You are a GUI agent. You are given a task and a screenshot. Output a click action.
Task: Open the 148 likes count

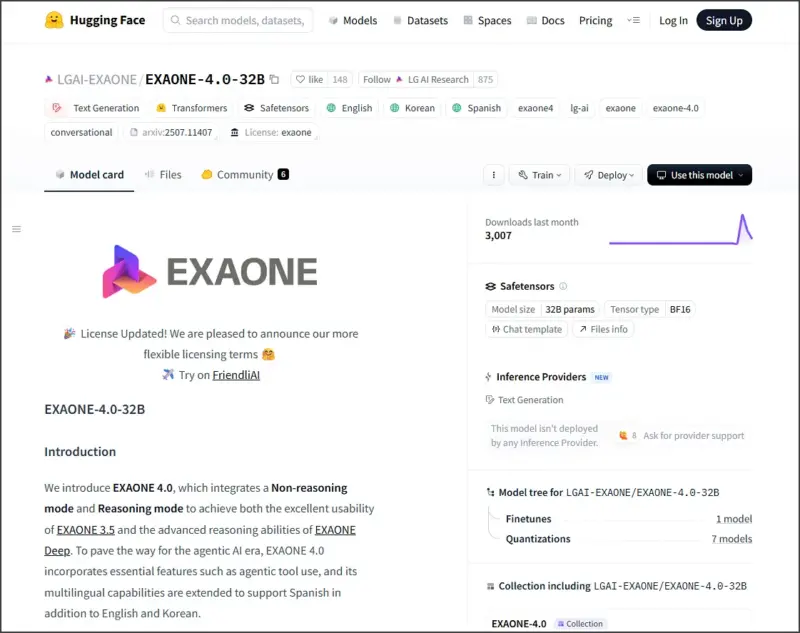tap(340, 80)
